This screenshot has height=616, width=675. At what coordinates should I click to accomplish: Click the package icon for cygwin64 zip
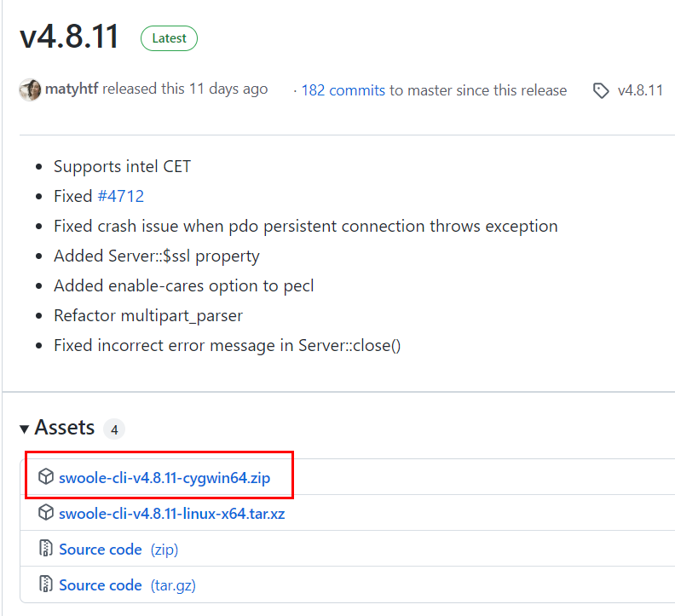coord(46,477)
